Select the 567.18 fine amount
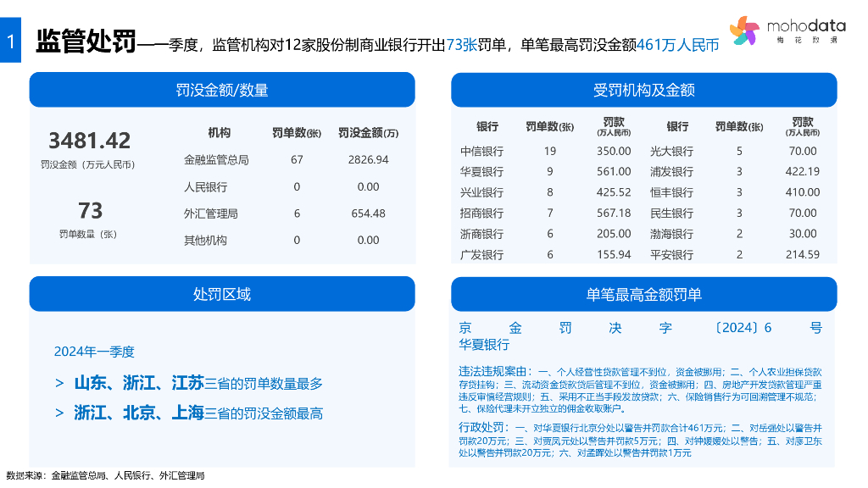Viewport: 868px width, 488px height. (x=614, y=213)
